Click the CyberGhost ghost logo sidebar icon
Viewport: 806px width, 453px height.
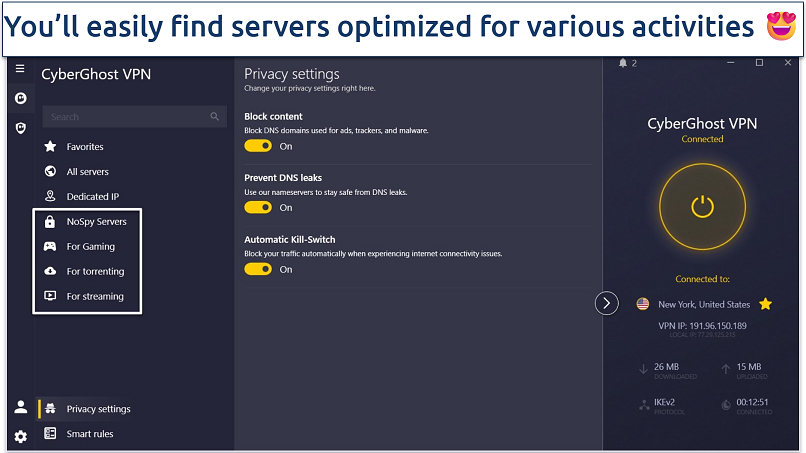pos(21,98)
